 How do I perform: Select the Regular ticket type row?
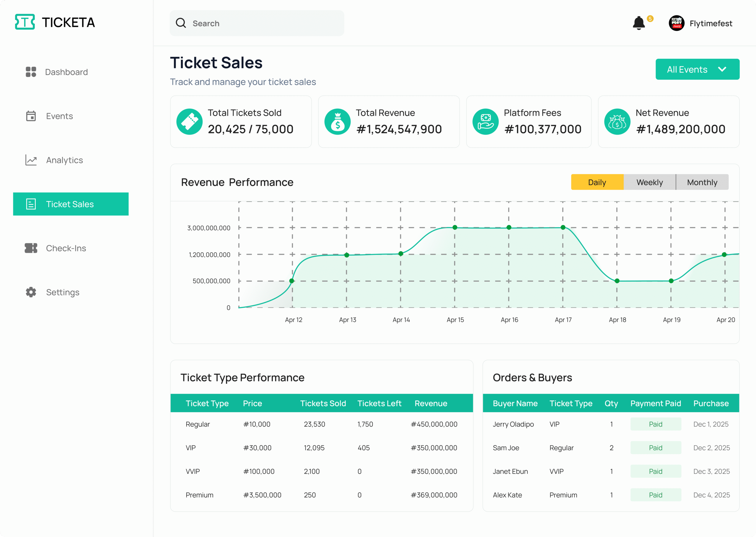322,424
